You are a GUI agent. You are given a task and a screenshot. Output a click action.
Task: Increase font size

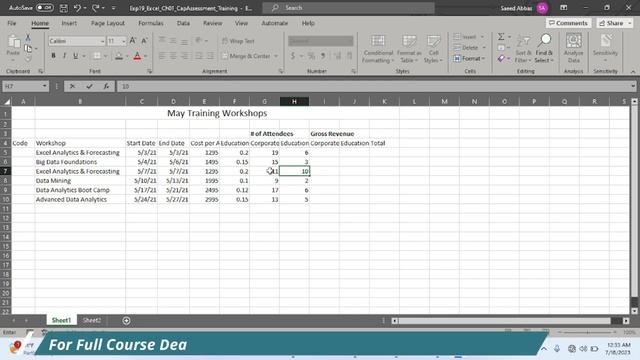[x=133, y=41]
